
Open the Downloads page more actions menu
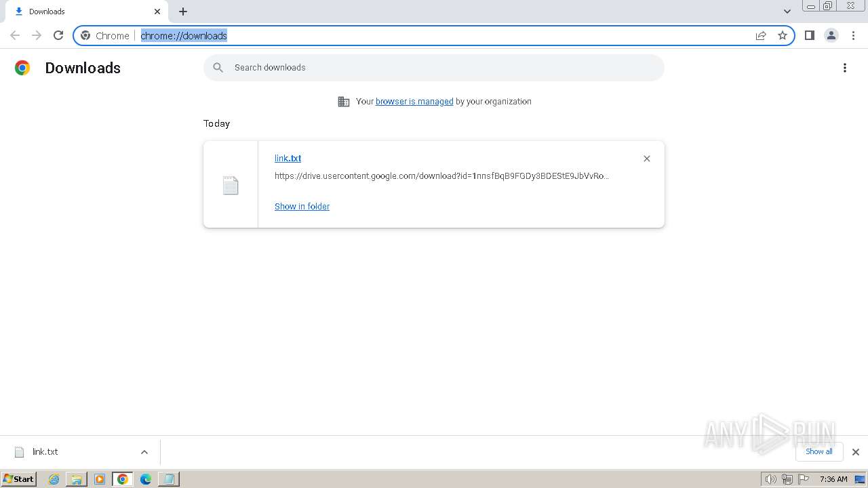coord(845,68)
